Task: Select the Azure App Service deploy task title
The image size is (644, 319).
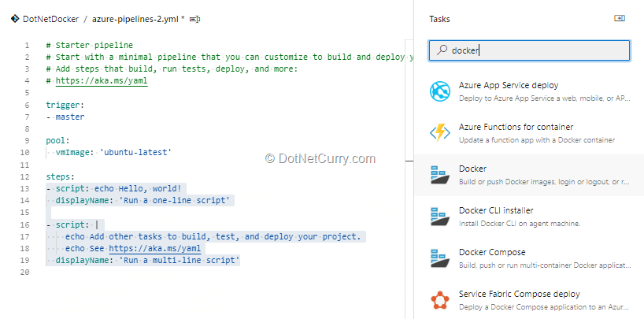Action: point(509,86)
